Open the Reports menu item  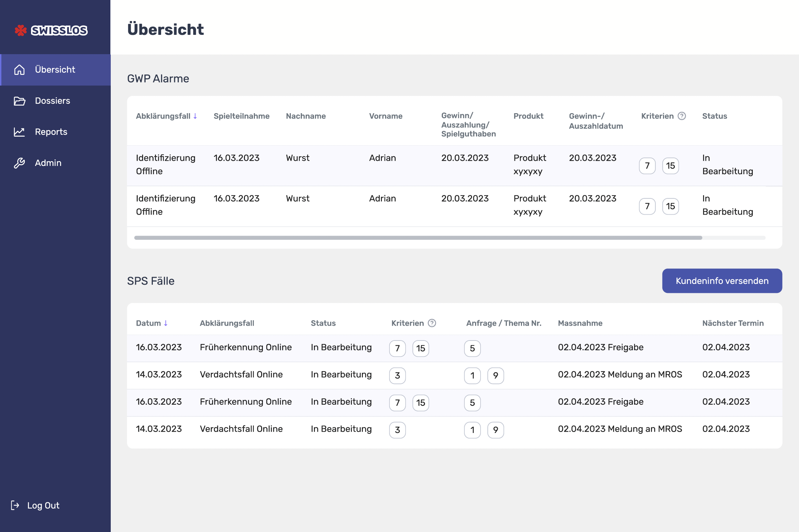point(51,132)
